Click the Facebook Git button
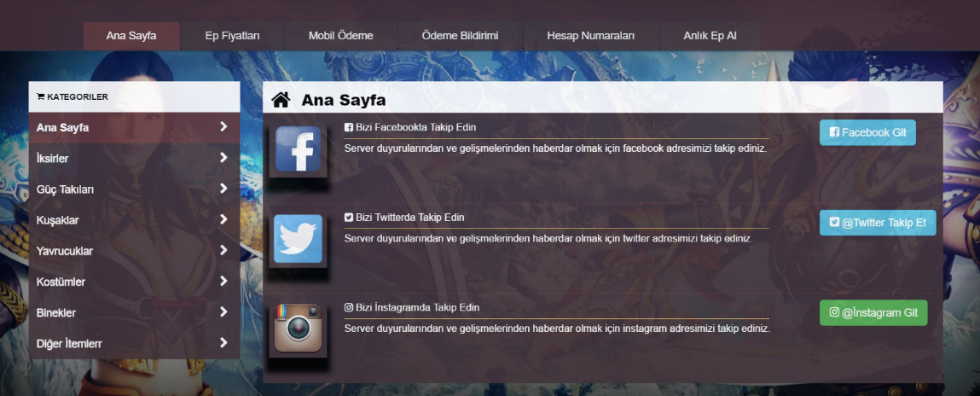Screen dimensions: 980x396 coord(867,132)
